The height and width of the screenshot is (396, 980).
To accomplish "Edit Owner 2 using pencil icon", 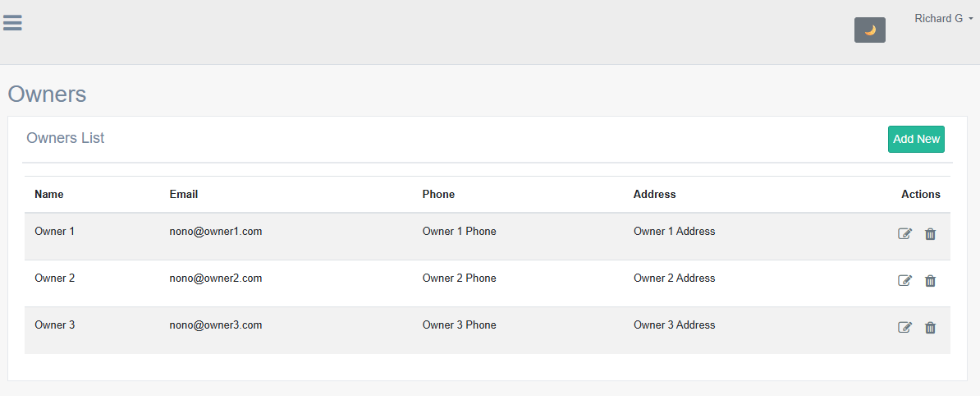I will pyautogui.click(x=904, y=281).
